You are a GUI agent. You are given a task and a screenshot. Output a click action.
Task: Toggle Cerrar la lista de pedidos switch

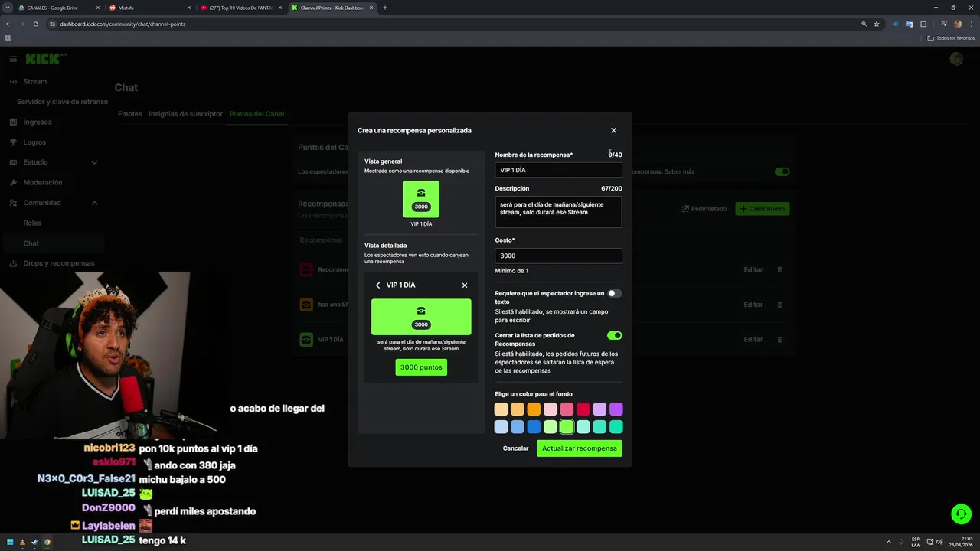coord(614,335)
